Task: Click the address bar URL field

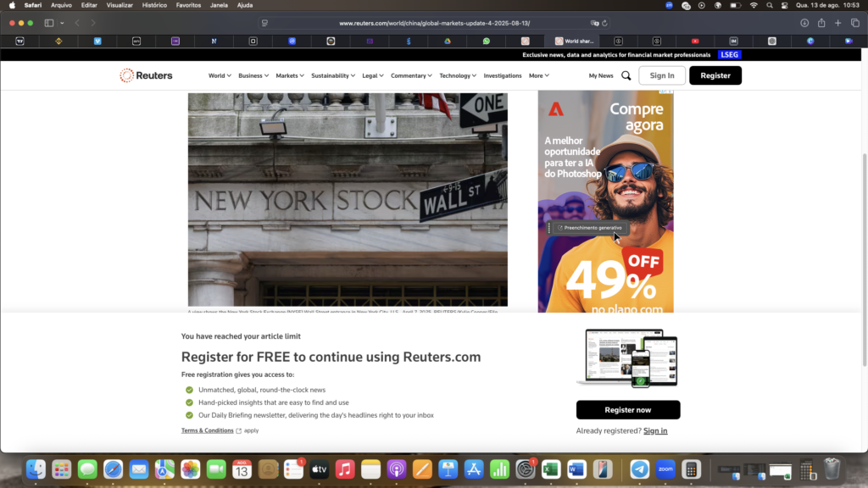Action: coord(435,23)
